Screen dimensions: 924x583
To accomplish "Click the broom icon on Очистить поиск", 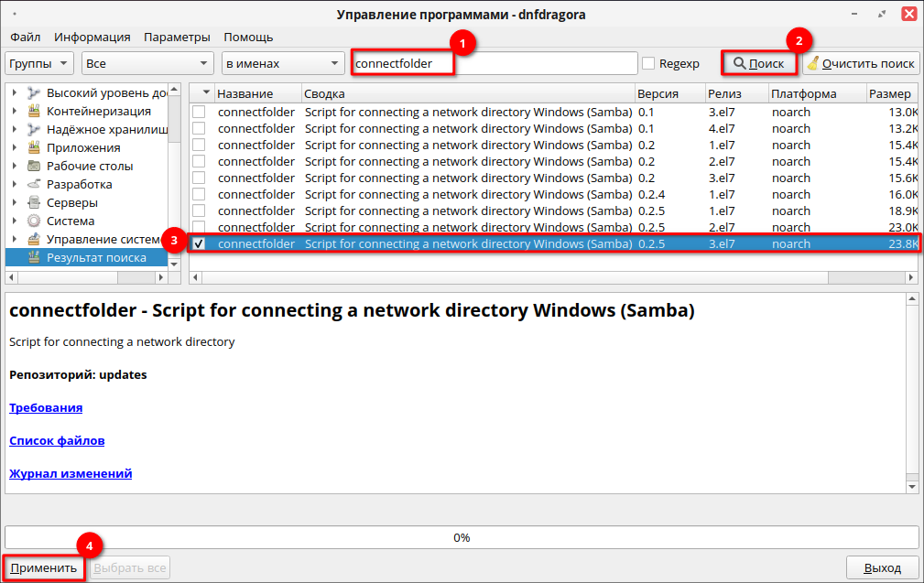I will point(812,64).
